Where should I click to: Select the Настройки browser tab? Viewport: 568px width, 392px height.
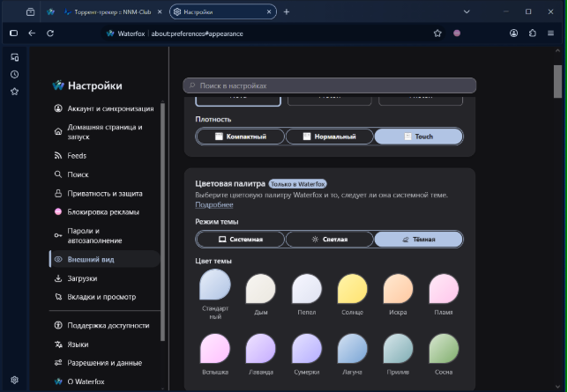223,12
